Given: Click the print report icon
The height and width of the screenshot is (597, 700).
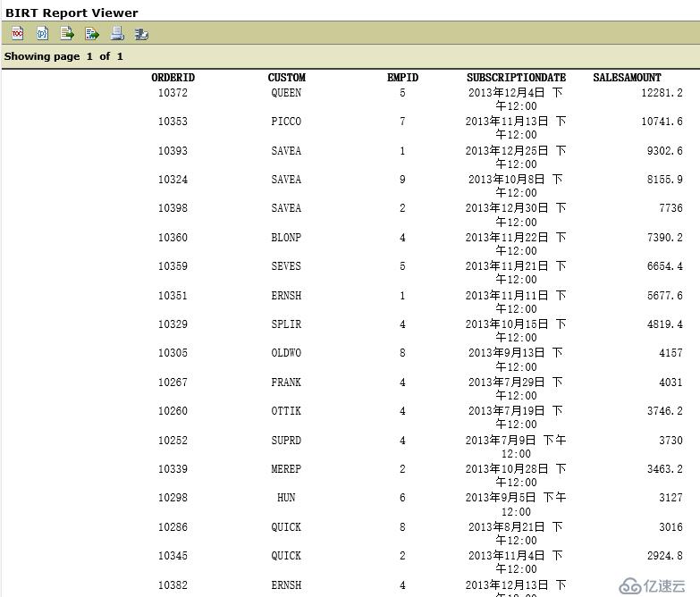Looking at the screenshot, I should point(117,33).
